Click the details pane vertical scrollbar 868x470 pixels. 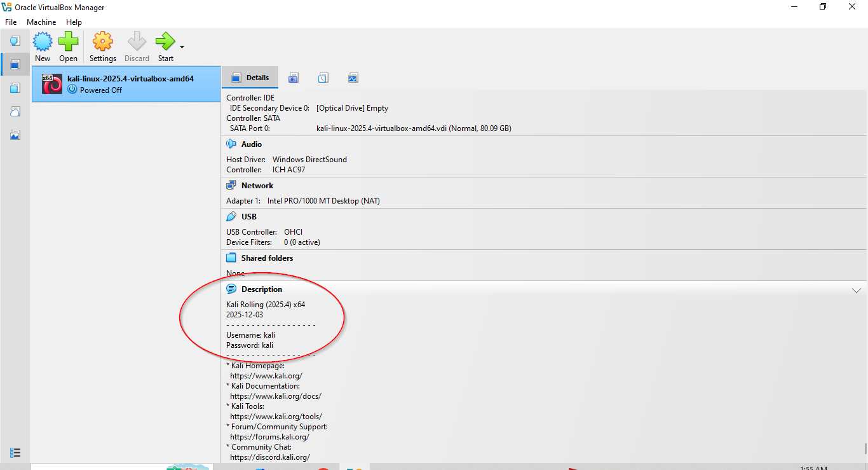click(865, 449)
